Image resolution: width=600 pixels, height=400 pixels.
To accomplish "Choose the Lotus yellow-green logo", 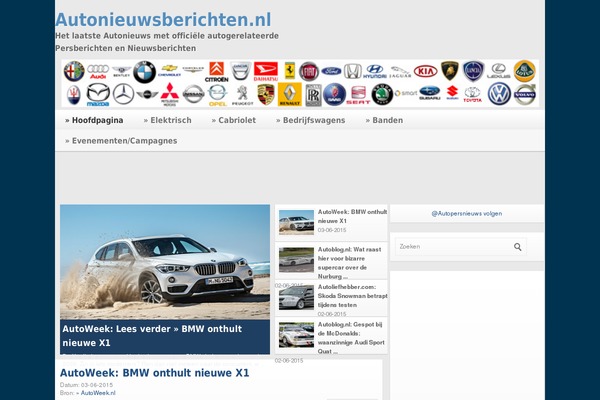I will 524,71.
